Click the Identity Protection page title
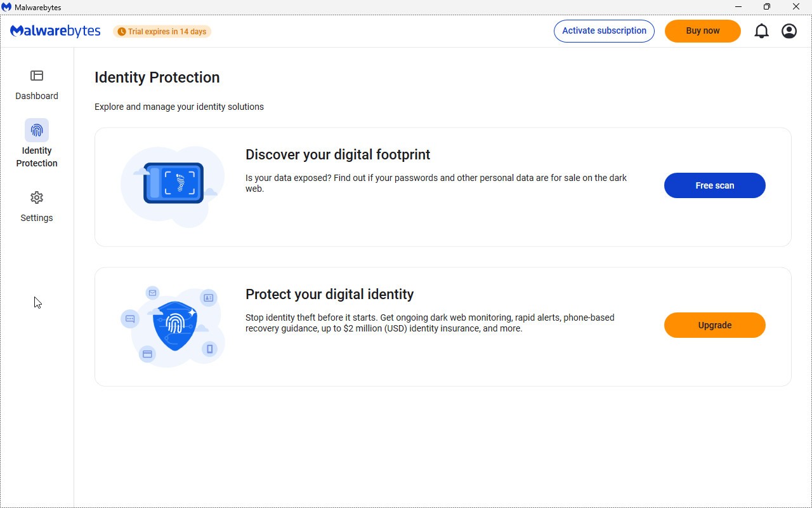Screen dimensions: 812x508 click(157, 77)
